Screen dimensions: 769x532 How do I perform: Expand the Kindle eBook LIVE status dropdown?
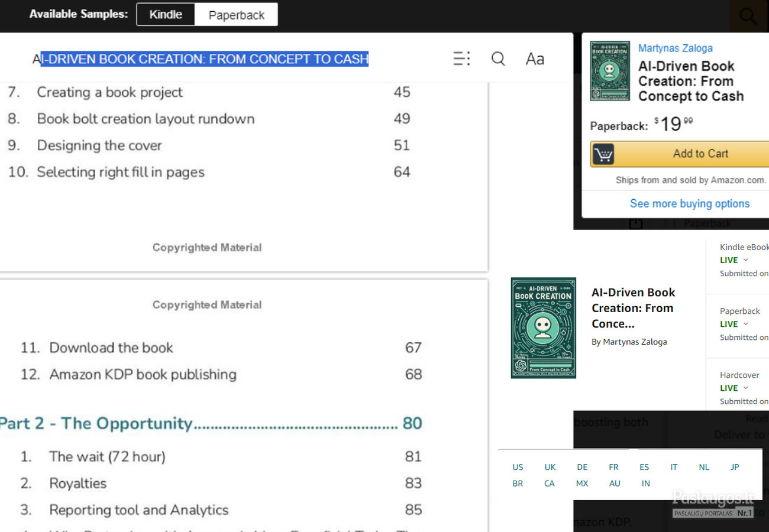click(745, 260)
